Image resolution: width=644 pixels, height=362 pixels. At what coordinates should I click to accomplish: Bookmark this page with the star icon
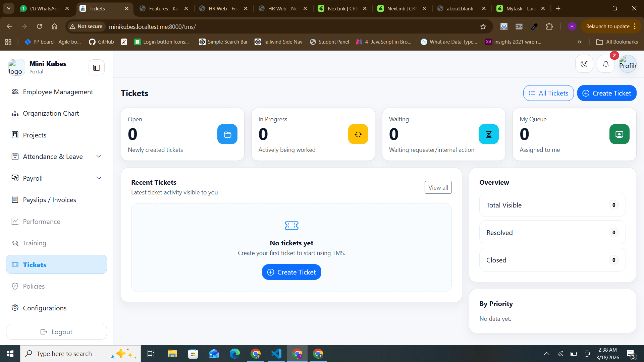pyautogui.click(x=483, y=26)
